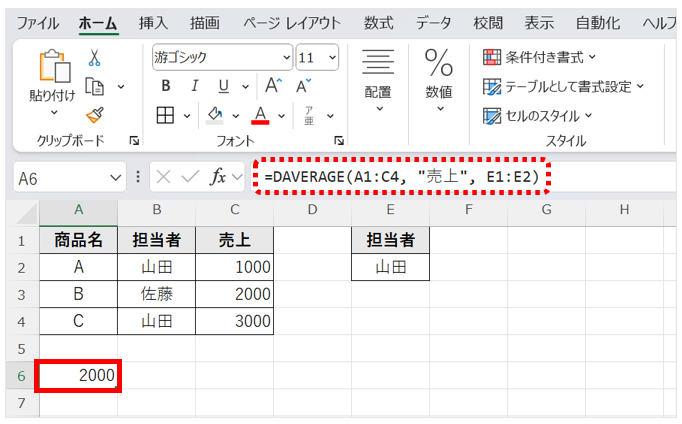Toggle Underline formatting
This screenshot has width=682, height=424.
pos(224,86)
